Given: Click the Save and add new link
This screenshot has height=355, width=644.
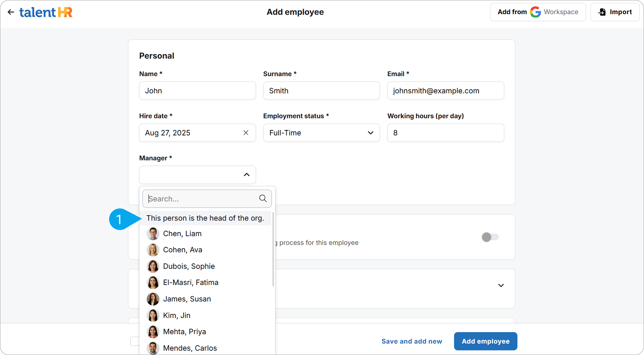Looking at the screenshot, I should click(x=412, y=341).
